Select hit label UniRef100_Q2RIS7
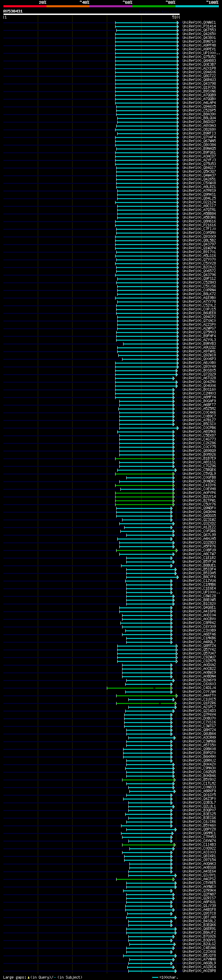 pos(199,898)
